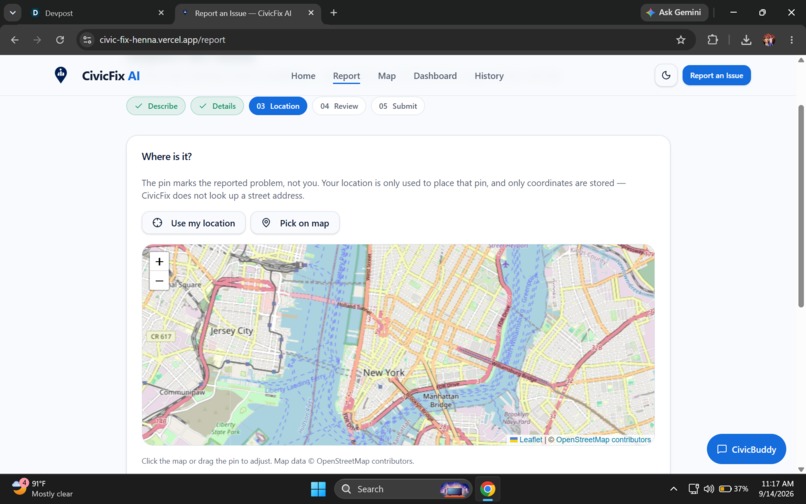Screen dimensions: 806x504
Task: Zoom out the map with minus button
Action: coord(159,281)
